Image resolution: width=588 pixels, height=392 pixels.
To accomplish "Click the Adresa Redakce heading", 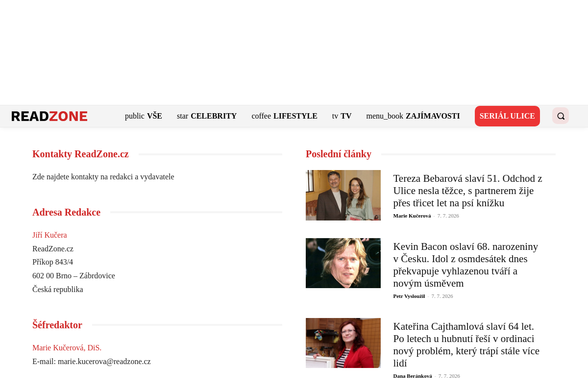I will pos(66,212).
